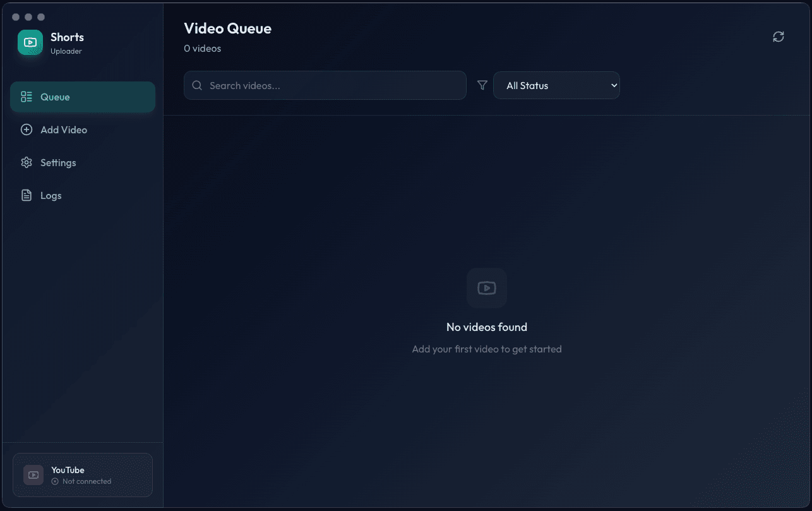Expand the status filter chevron

(x=613, y=85)
